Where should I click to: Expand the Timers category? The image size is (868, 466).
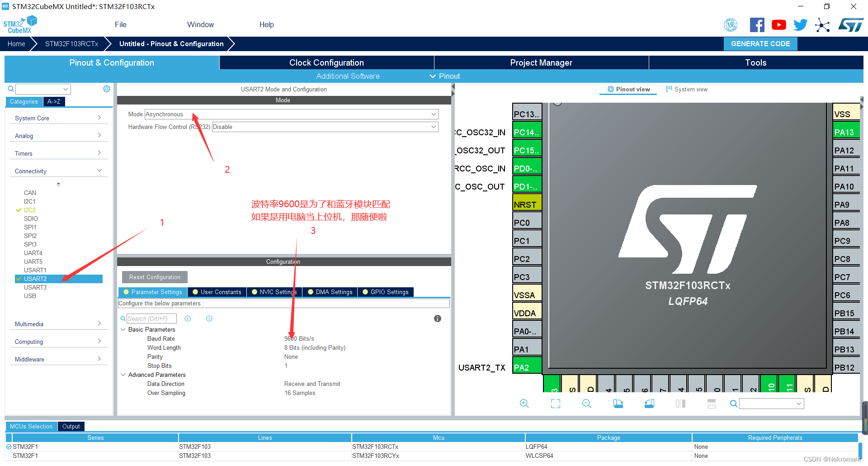[x=58, y=153]
